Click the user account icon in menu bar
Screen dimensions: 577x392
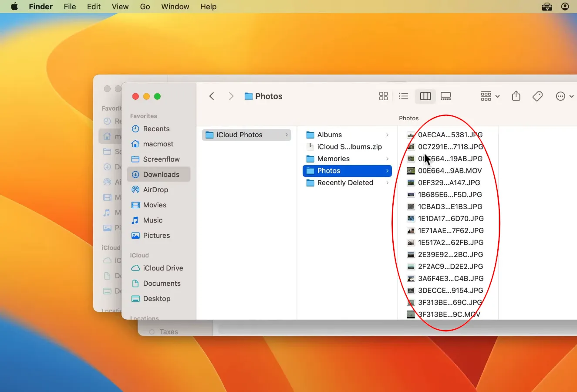click(565, 7)
